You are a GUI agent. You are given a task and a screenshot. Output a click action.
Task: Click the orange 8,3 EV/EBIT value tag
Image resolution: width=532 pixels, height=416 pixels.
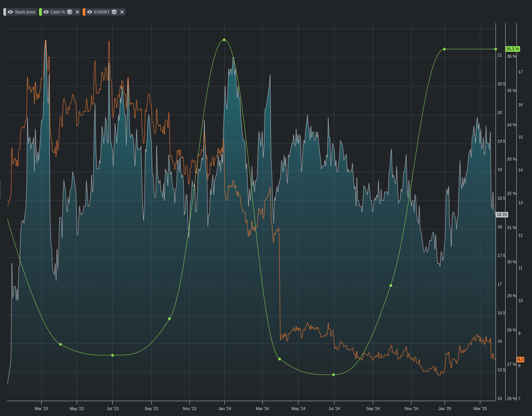[520, 359]
